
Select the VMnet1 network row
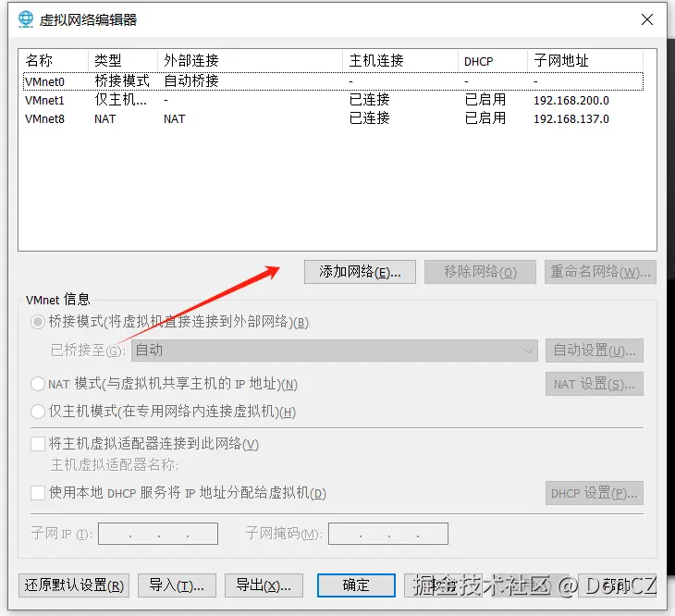click(333, 100)
